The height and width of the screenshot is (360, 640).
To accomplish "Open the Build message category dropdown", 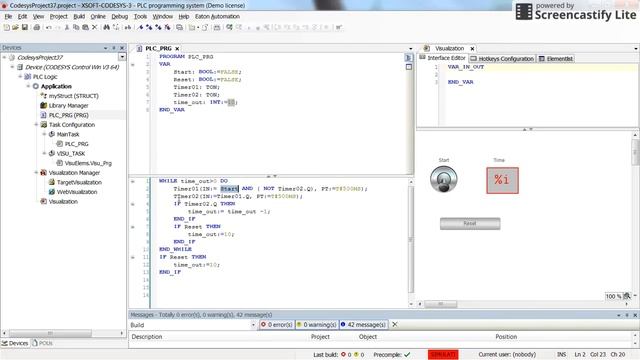I will (x=253, y=325).
